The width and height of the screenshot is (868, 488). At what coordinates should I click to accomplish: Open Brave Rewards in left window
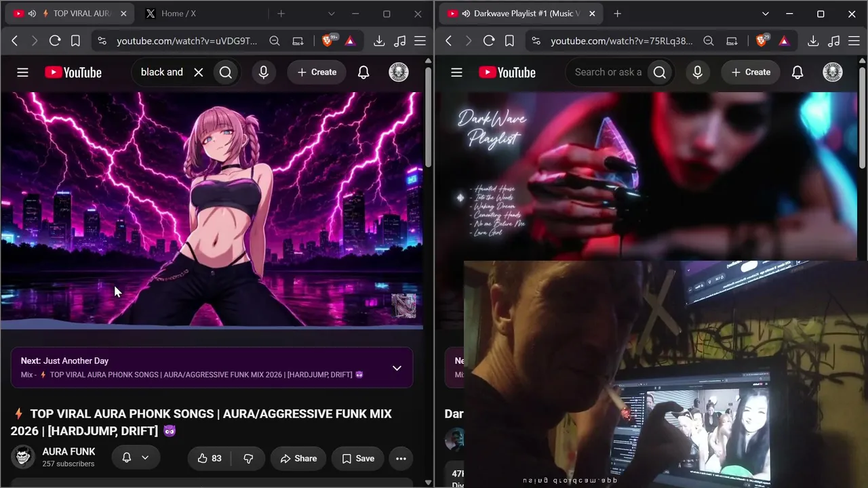click(350, 41)
